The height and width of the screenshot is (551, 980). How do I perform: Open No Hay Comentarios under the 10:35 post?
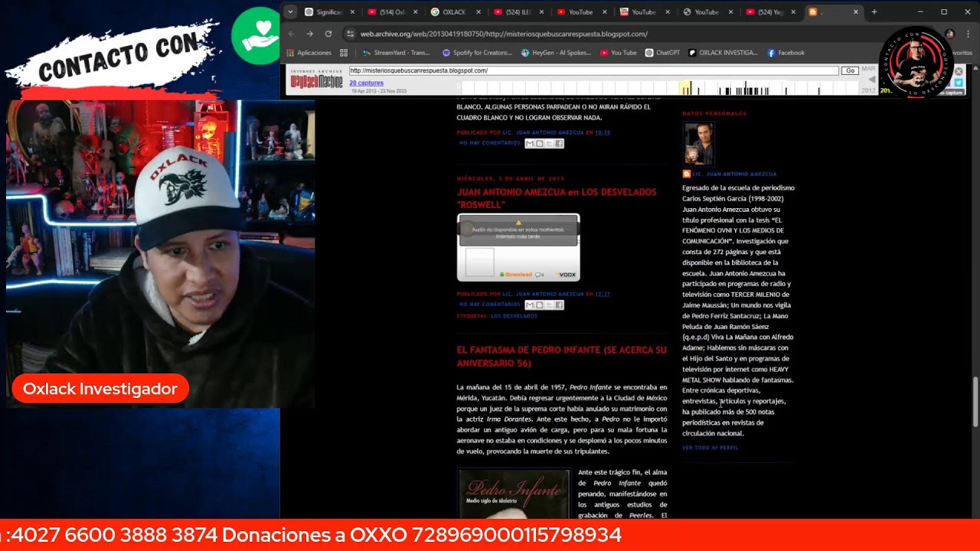point(490,143)
